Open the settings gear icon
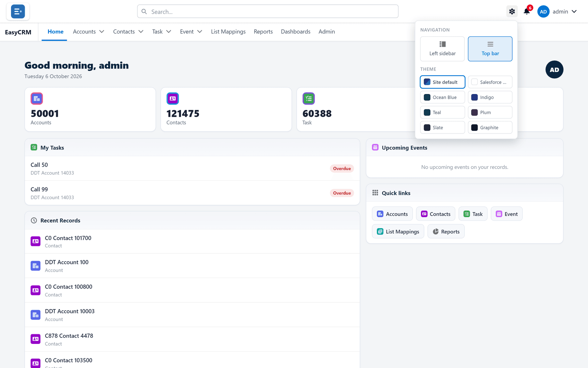Image resolution: width=588 pixels, height=368 pixels. pyautogui.click(x=512, y=11)
